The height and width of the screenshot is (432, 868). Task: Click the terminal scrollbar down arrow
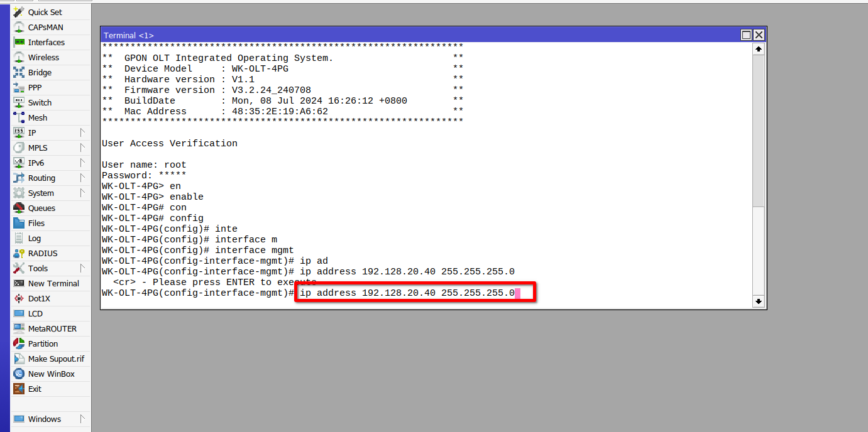tap(759, 302)
